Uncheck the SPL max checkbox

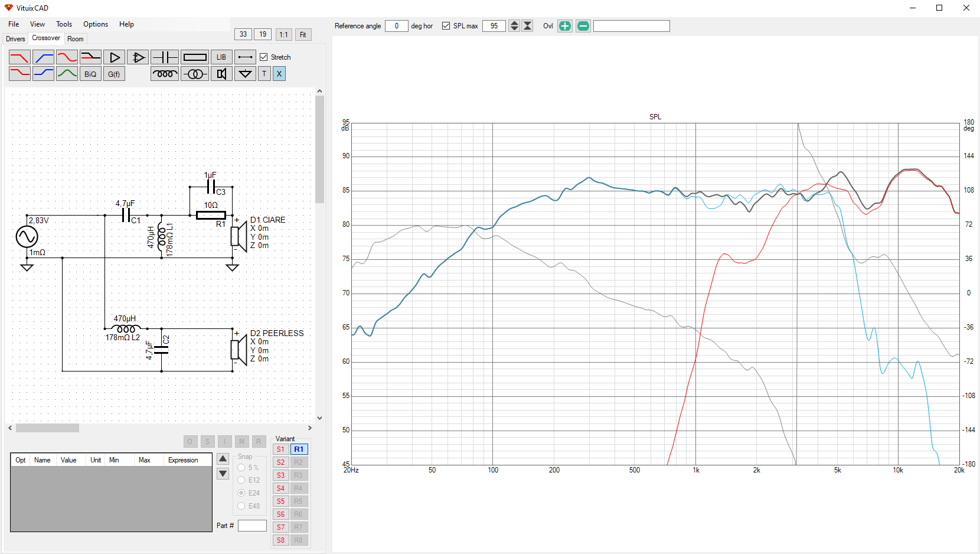[x=446, y=26]
